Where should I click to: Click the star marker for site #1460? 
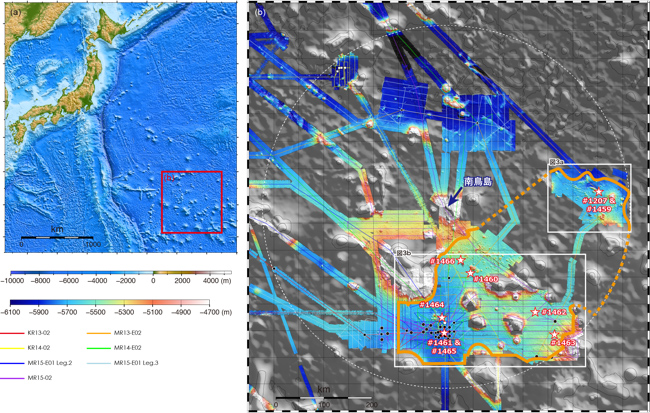[x=468, y=275]
